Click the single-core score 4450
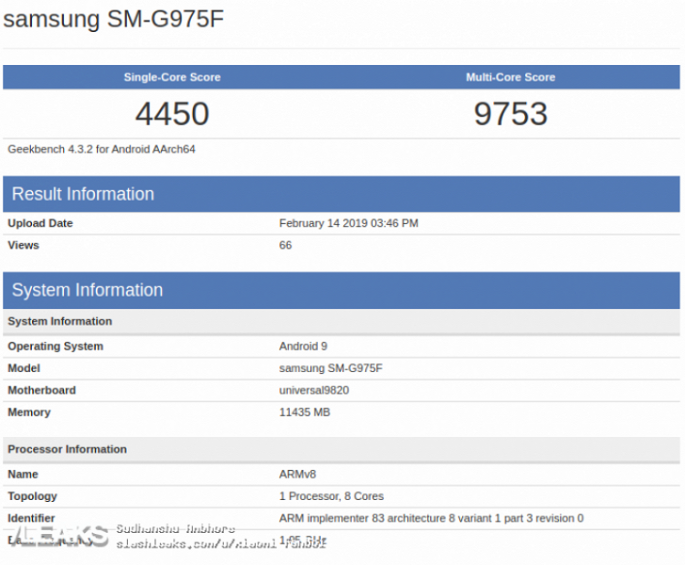685x565 pixels. [x=172, y=114]
